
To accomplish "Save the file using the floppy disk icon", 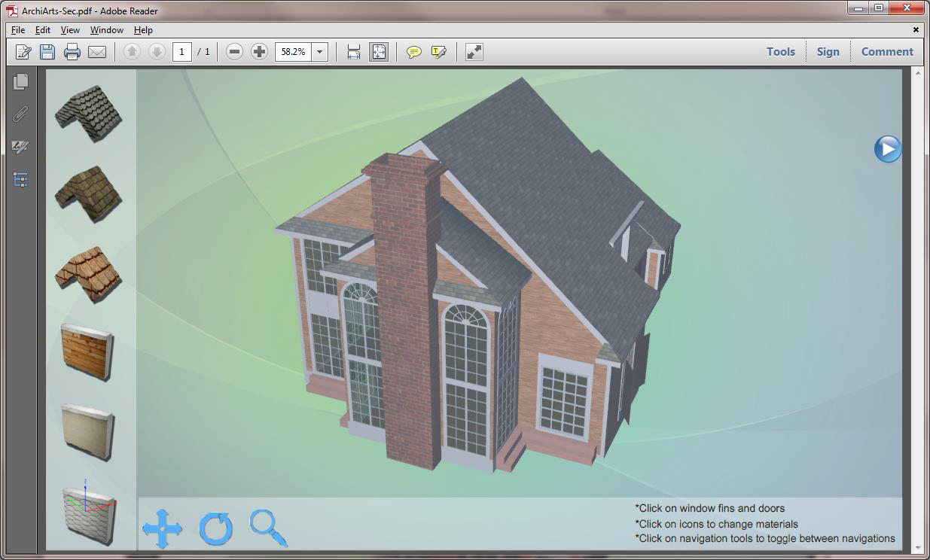I will [47, 52].
